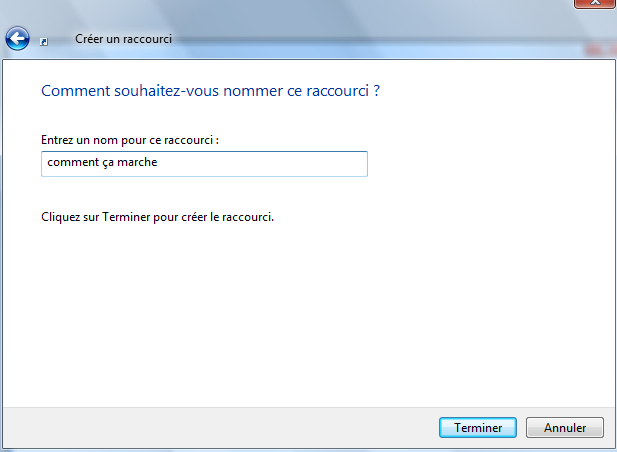Focus the shortcut name text field
Image resolution: width=617 pixels, height=452 pixels.
[204, 164]
